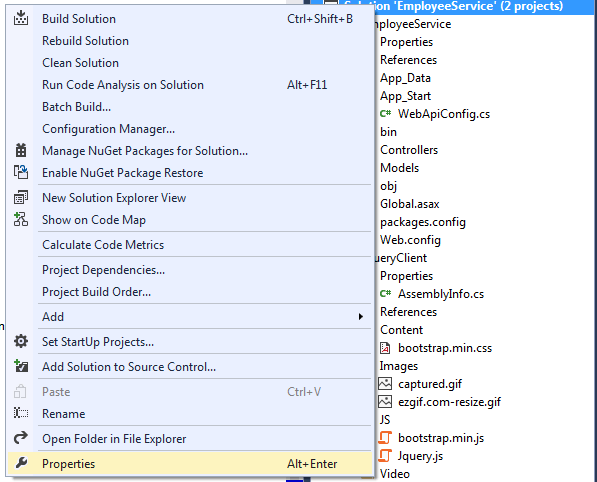The height and width of the screenshot is (482, 597).
Task: Open New Solution Explorer View
Action: (x=189, y=198)
